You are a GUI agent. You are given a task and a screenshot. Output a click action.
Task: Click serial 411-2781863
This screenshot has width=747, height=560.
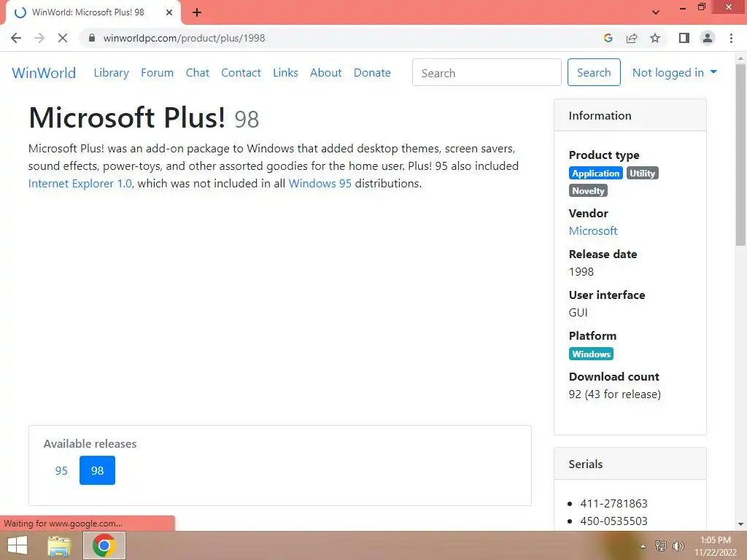pyautogui.click(x=614, y=503)
